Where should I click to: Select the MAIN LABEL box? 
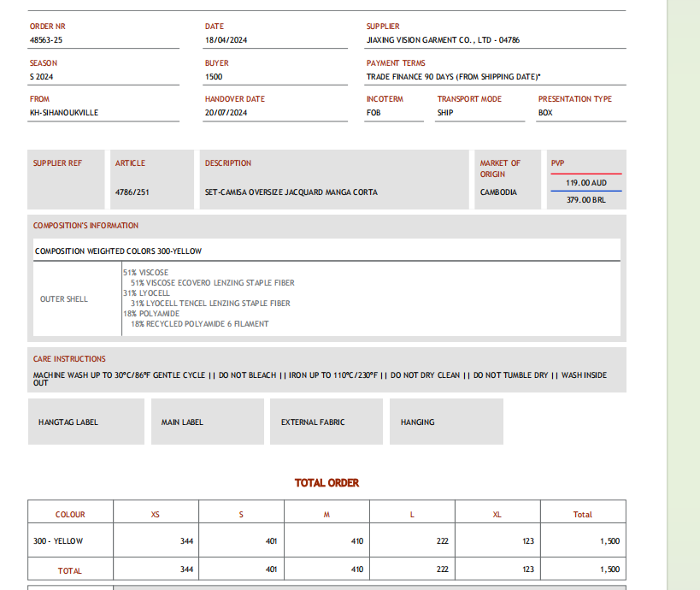[205, 422]
